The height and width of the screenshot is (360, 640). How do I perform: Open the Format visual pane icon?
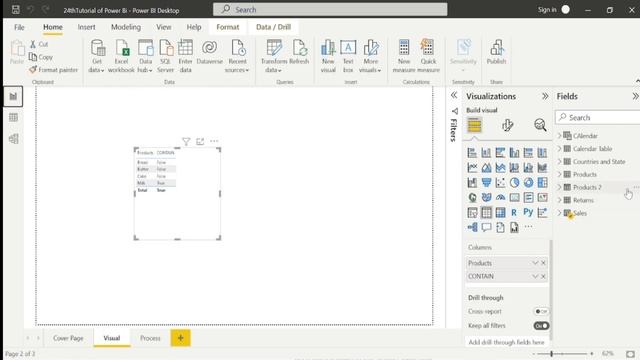click(x=507, y=125)
